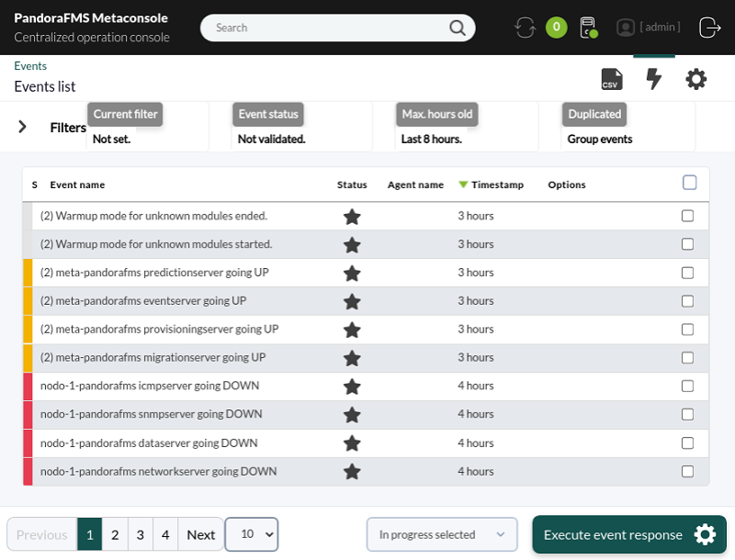Export events using the CSV icon

(612, 79)
